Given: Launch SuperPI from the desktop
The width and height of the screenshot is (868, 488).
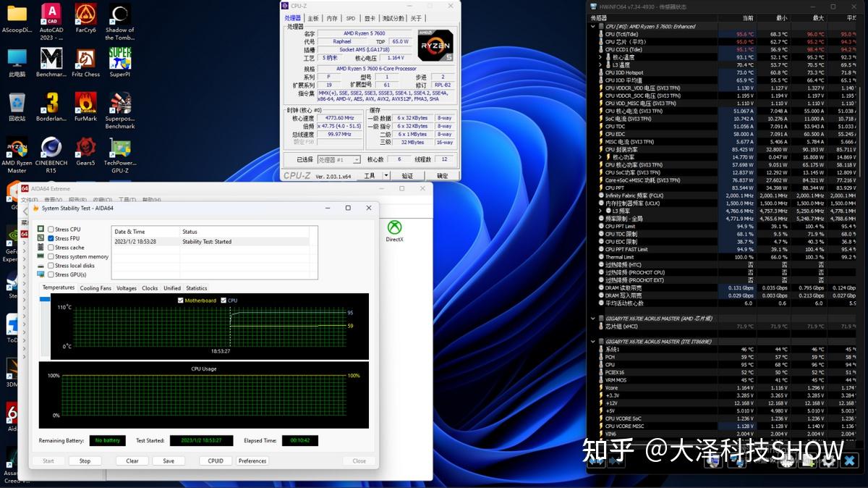Looking at the screenshot, I should pos(120,63).
